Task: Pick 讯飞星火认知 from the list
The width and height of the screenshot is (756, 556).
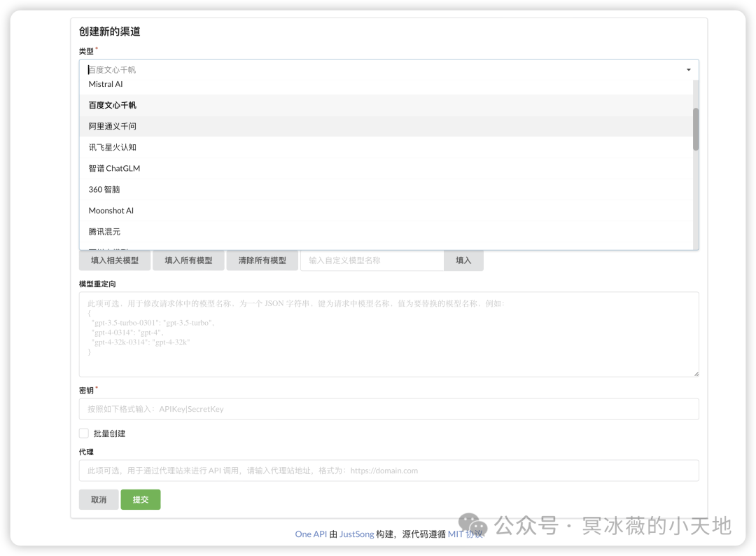Action: tap(386, 148)
